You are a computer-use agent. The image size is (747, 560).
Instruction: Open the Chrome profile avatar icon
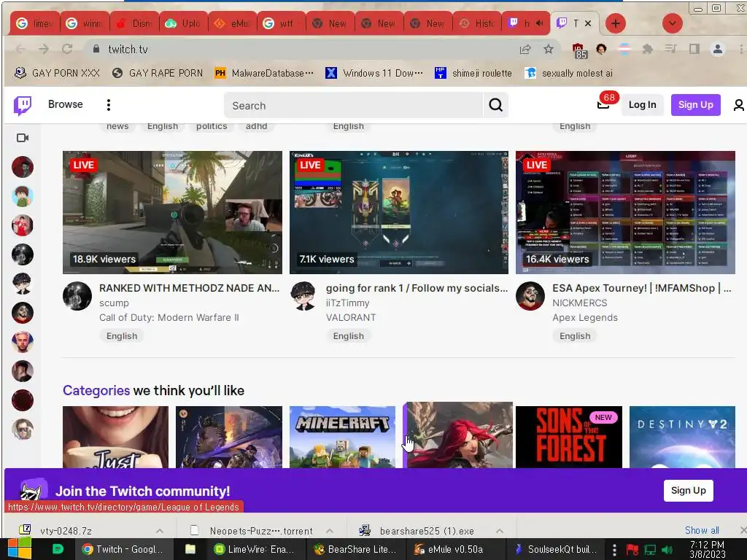click(718, 49)
